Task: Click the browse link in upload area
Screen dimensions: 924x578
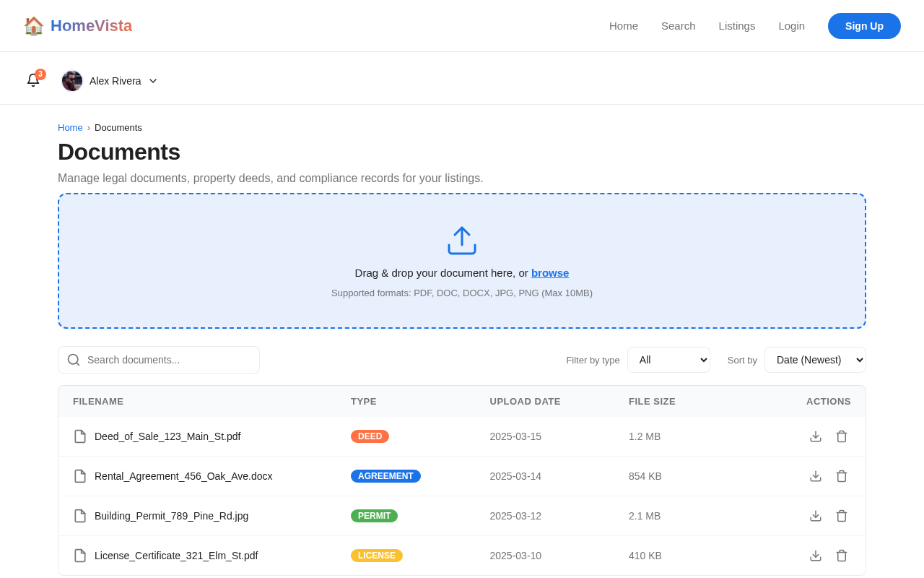Action: pyautogui.click(x=550, y=272)
